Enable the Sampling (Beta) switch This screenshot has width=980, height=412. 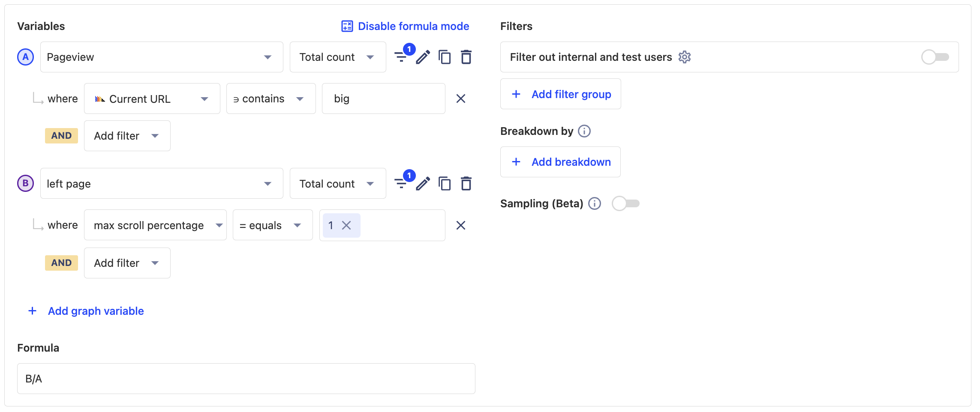pyautogui.click(x=625, y=203)
